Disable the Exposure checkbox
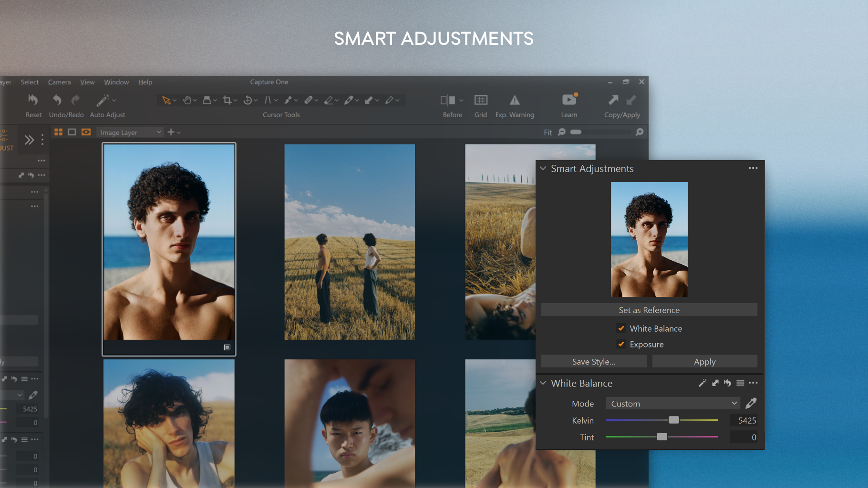 (621, 344)
